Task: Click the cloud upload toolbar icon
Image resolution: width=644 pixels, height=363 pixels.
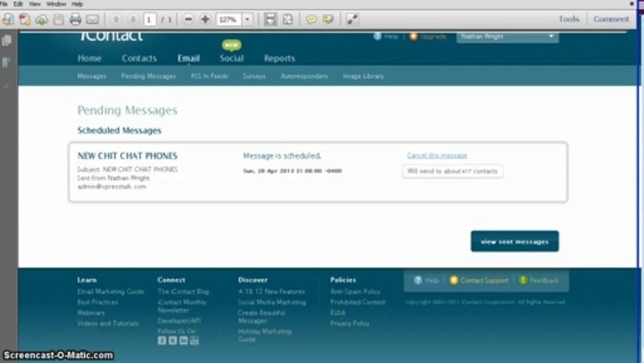Action: (41, 19)
